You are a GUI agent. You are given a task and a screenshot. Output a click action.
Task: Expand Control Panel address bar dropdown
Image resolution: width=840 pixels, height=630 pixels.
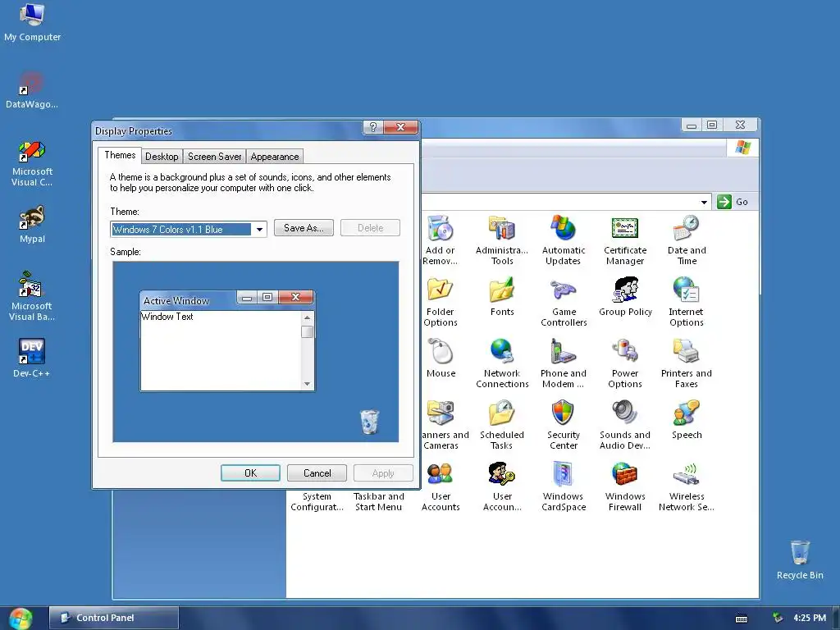click(704, 202)
